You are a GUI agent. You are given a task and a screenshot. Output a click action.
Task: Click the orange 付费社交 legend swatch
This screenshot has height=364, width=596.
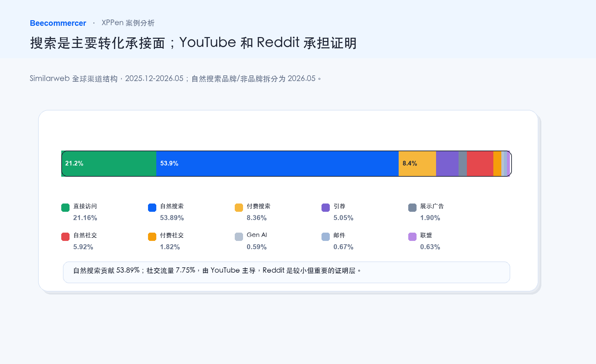coord(152,237)
